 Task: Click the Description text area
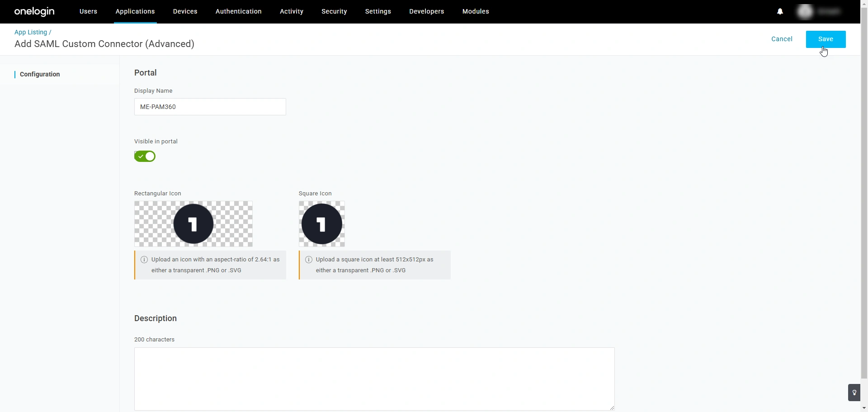point(374,379)
